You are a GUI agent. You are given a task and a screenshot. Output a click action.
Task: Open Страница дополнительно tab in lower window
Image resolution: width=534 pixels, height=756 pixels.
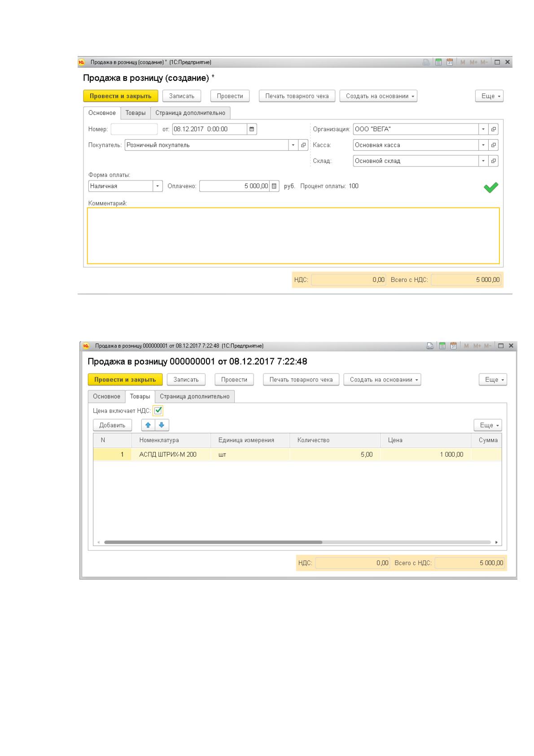pos(195,396)
